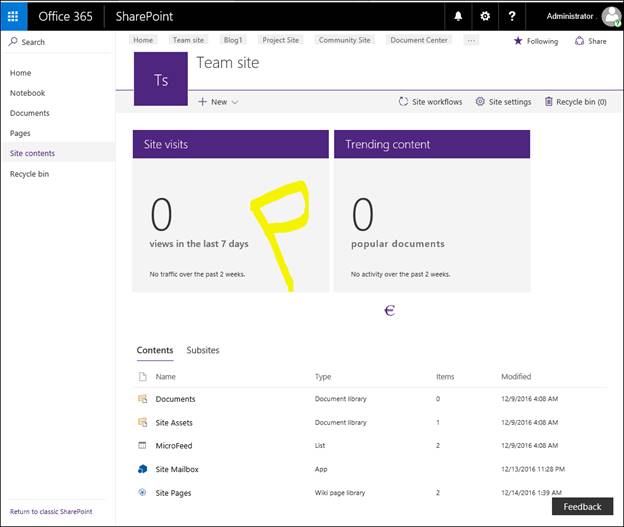Viewport: 624px width, 527px height.
Task: Click the Share icon
Action: [x=579, y=41]
